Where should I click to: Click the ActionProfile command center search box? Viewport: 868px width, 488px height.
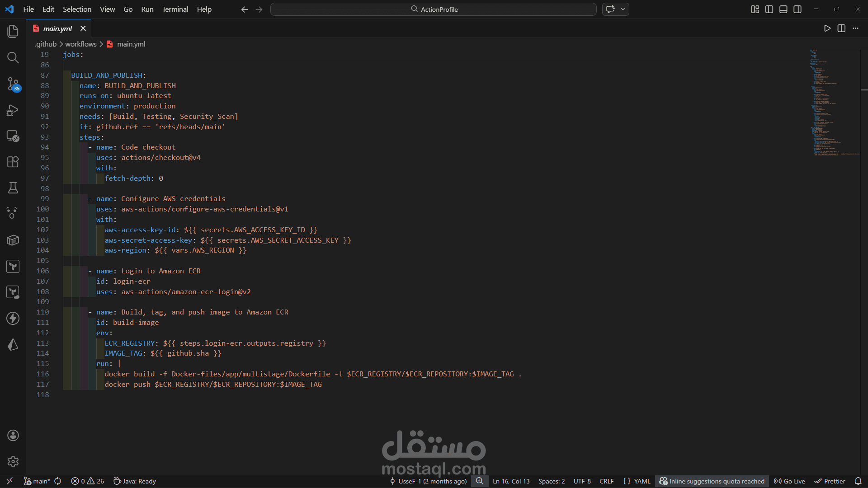click(x=433, y=9)
